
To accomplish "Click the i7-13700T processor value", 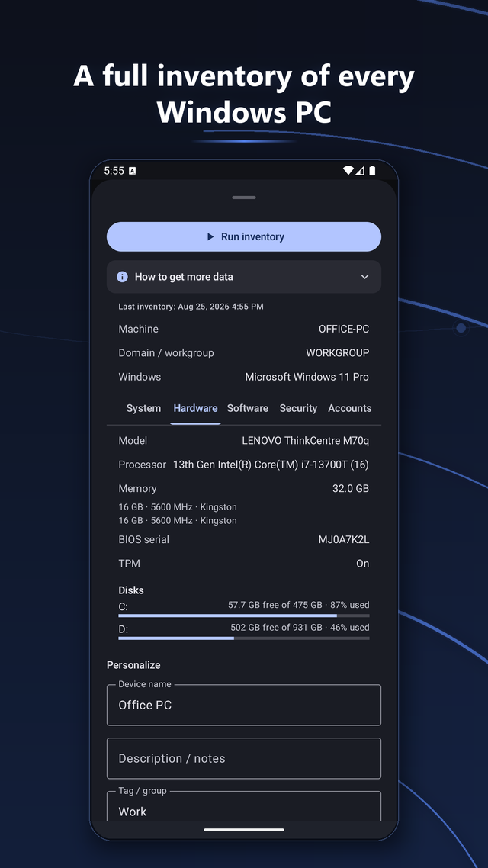I will (271, 465).
